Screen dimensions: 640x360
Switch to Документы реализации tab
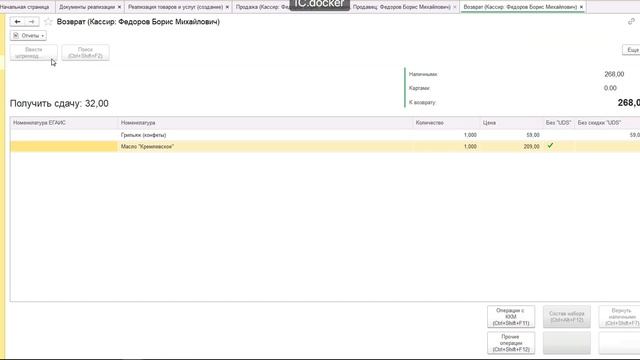click(x=87, y=7)
